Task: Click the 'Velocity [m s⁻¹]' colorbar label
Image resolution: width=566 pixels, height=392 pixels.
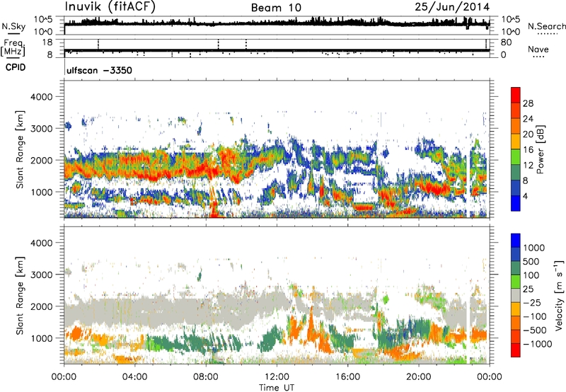Action: pos(559,295)
